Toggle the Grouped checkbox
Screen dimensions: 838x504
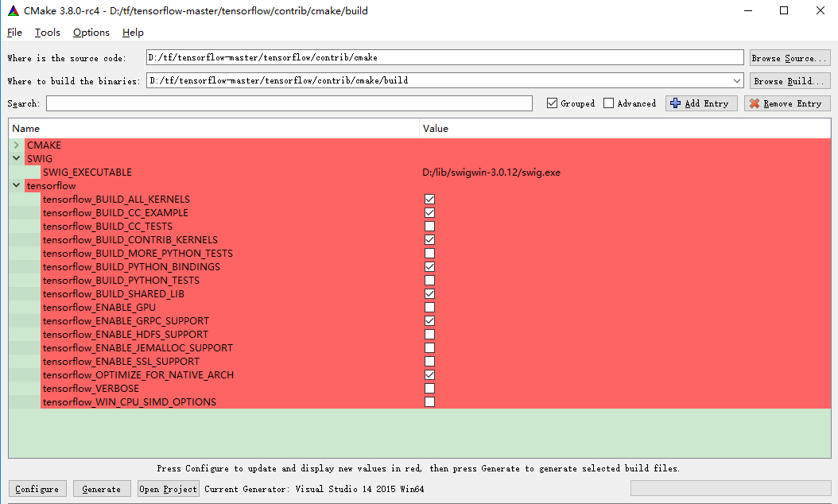(552, 103)
